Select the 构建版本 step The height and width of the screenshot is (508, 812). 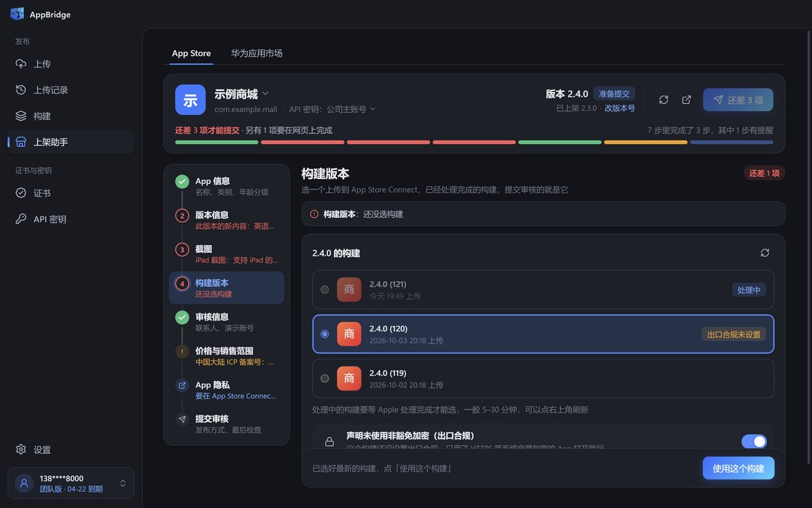point(227,288)
